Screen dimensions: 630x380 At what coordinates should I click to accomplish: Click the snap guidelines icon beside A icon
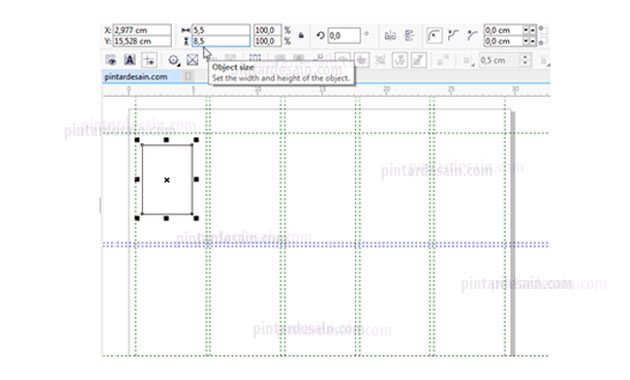point(149,60)
